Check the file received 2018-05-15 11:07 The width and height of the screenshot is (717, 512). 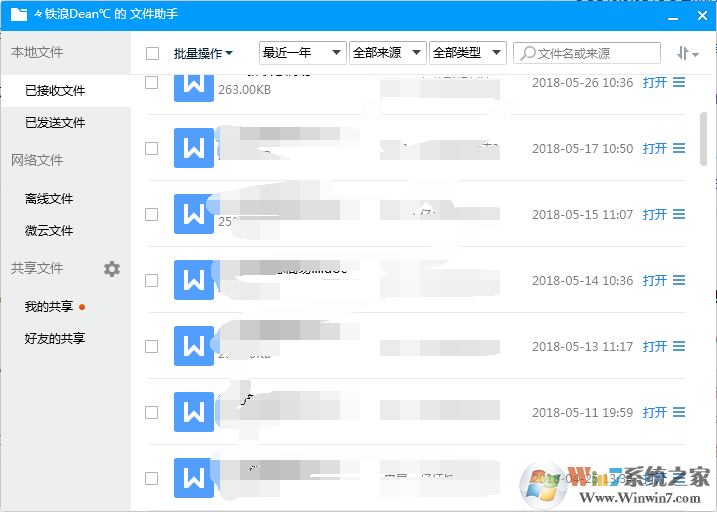tap(151, 214)
